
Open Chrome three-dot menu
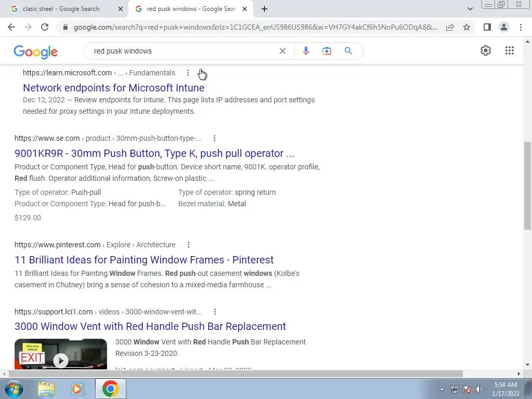[521, 27]
